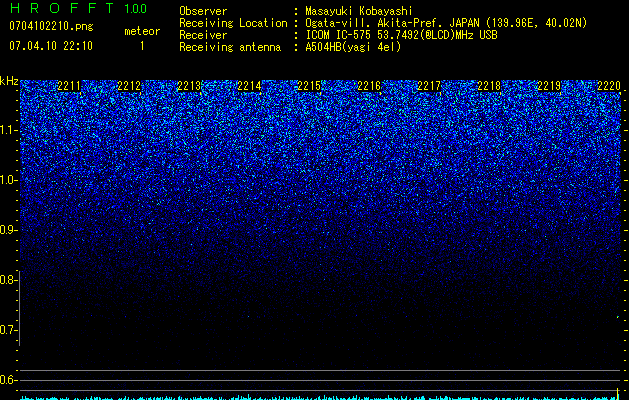Click the Observer label
Viewport: 629px width, 400px height.
coord(203,11)
